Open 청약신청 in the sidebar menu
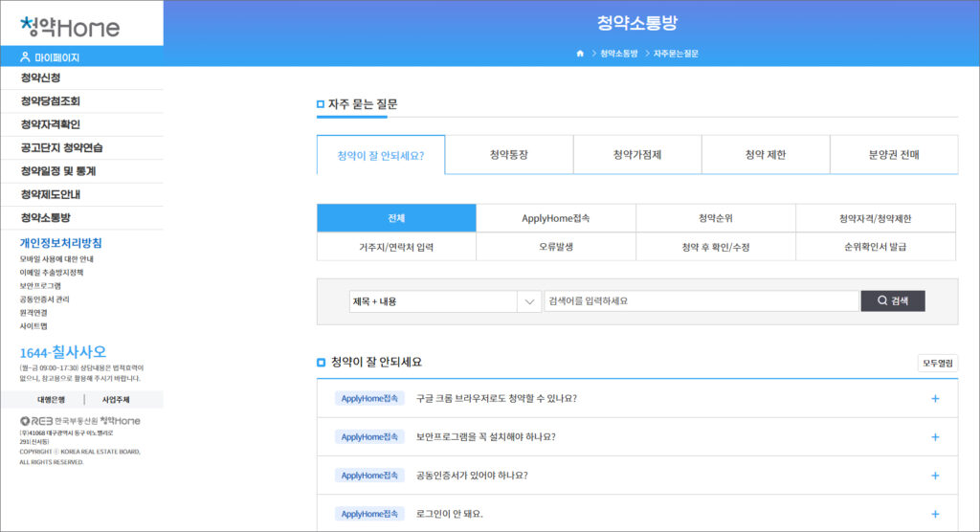 point(41,78)
